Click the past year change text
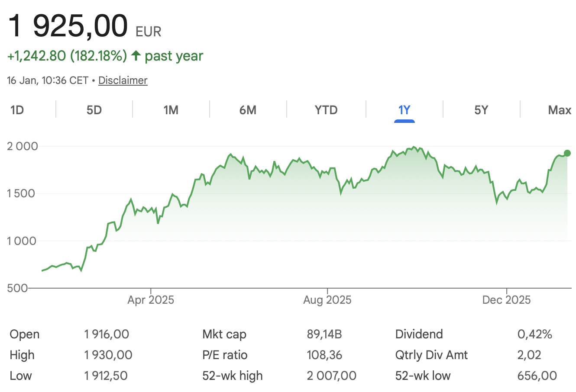 pyautogui.click(x=174, y=56)
